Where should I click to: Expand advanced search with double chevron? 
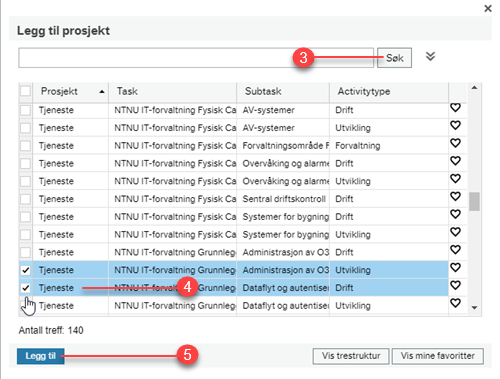(x=430, y=56)
